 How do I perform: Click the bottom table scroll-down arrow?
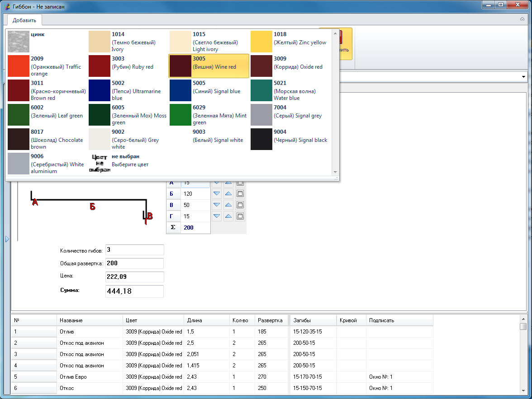523,391
